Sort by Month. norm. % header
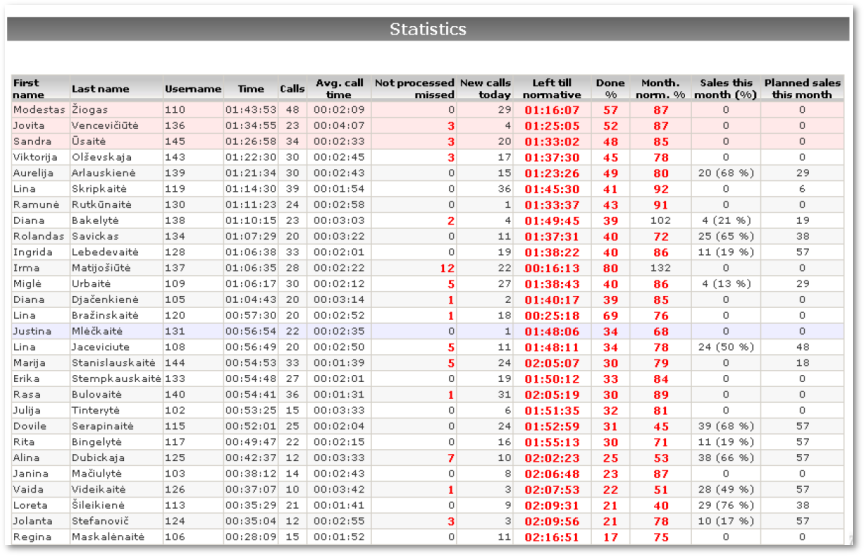The width and height of the screenshot is (864, 556). click(x=660, y=88)
